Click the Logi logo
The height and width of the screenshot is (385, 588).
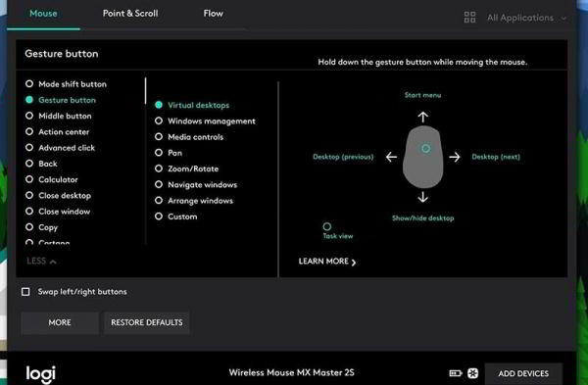pyautogui.click(x=41, y=374)
